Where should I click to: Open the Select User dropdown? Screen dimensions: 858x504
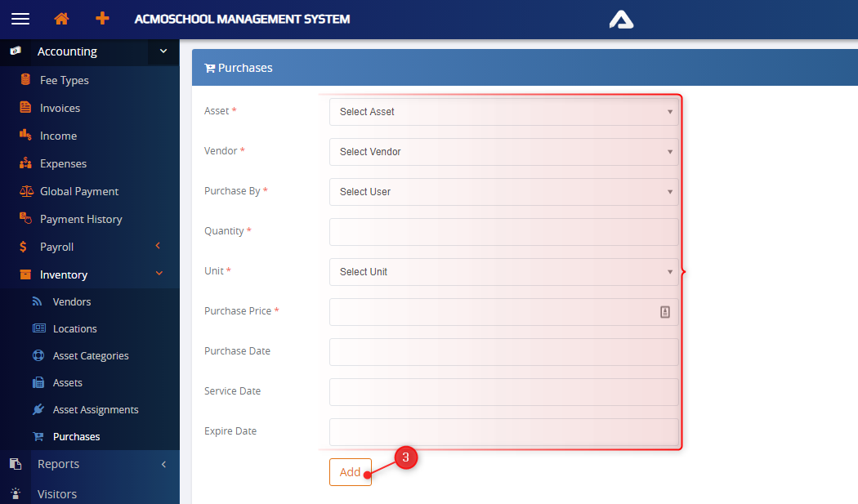503,192
